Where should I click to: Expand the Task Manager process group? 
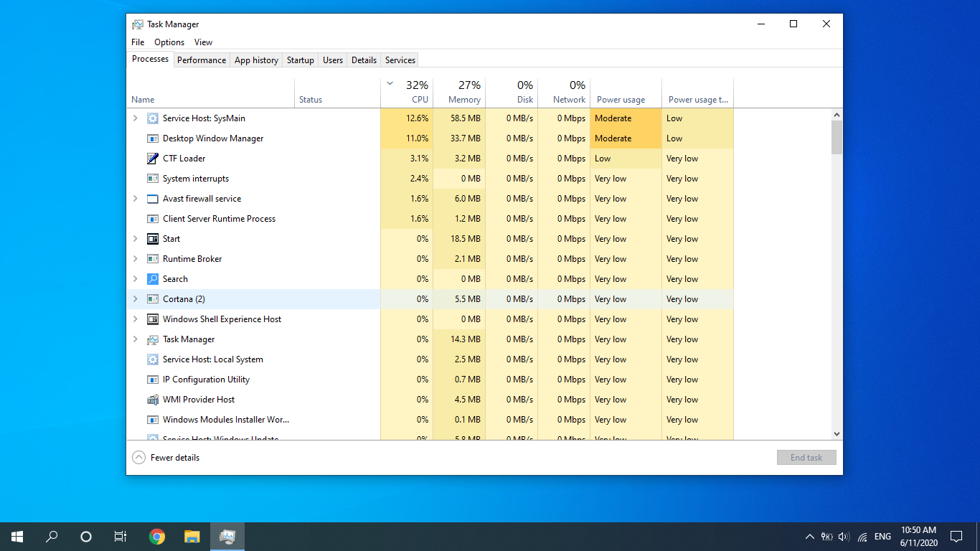[x=136, y=339]
